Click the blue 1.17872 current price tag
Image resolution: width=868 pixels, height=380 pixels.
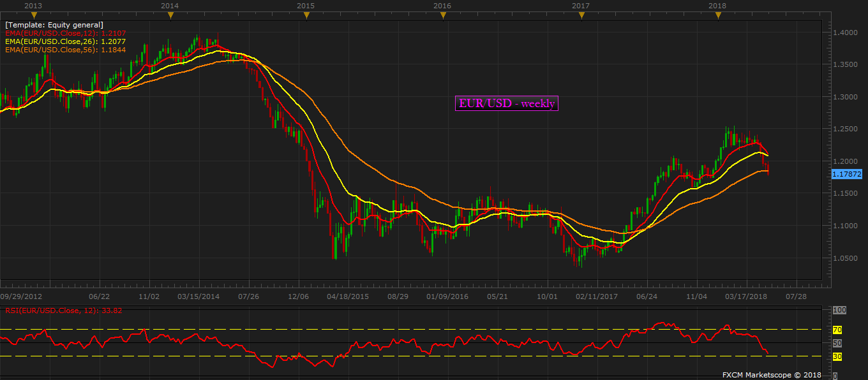[x=847, y=173]
